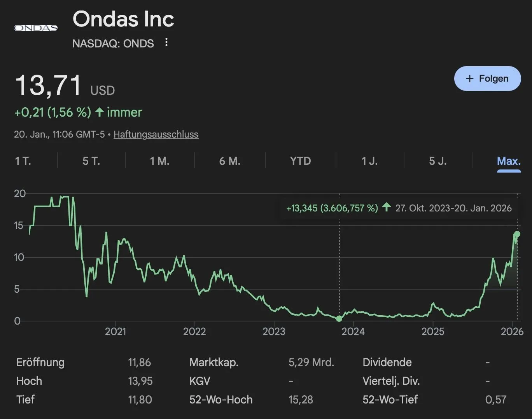Open the Haftungsausschluss disclaimer link
The width and height of the screenshot is (532, 419).
click(156, 134)
